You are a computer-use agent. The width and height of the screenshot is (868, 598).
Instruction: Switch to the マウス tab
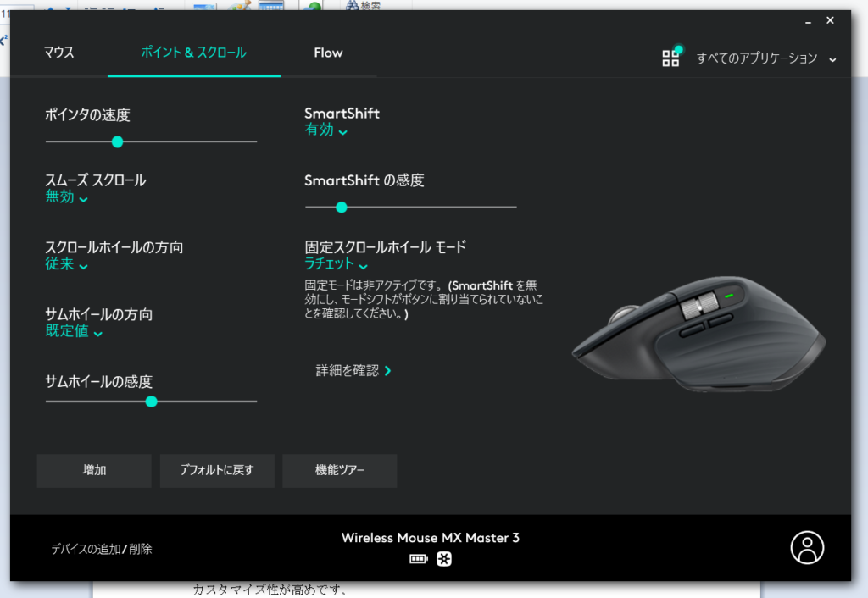click(x=58, y=53)
